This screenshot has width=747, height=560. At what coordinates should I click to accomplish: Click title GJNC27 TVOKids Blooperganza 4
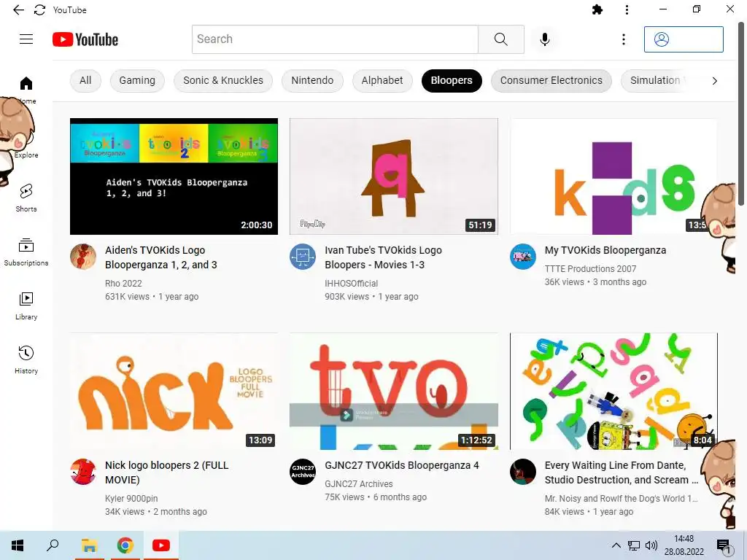click(402, 465)
